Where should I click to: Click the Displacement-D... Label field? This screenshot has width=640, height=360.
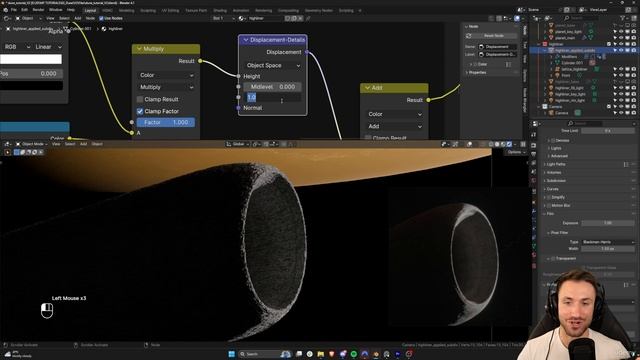[x=497, y=54]
